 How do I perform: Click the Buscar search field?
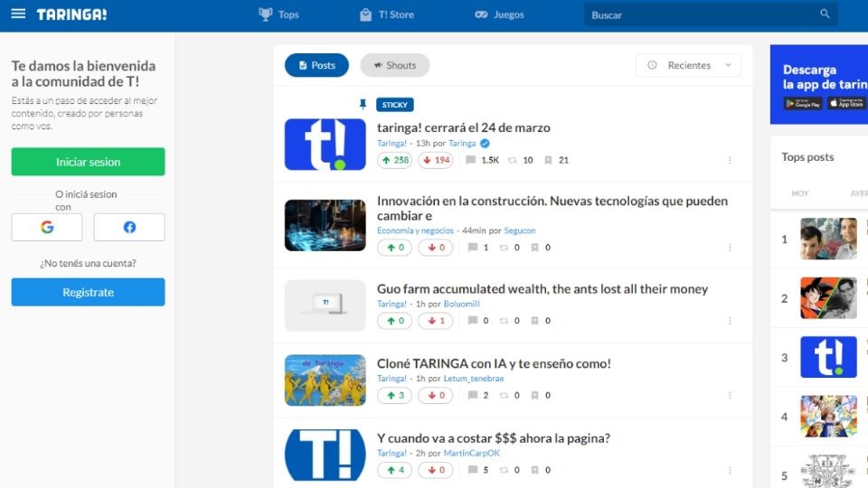click(x=711, y=15)
